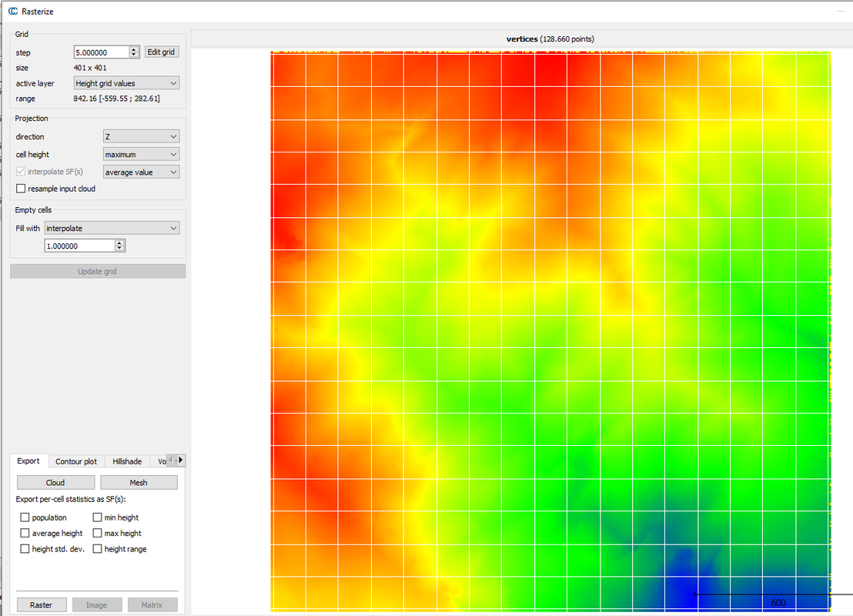Image resolution: width=853 pixels, height=616 pixels.
Task: Open the interpolate SF average value dropdown
Action: coord(141,172)
